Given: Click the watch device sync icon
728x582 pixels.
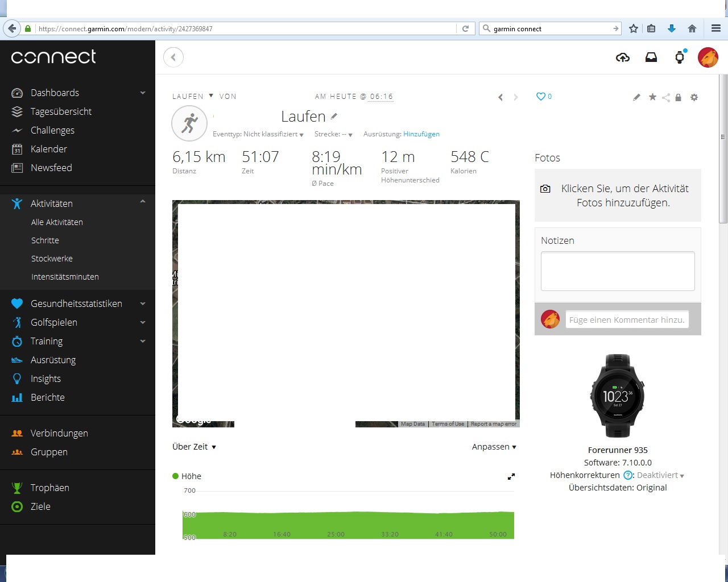Looking at the screenshot, I should coord(680,57).
